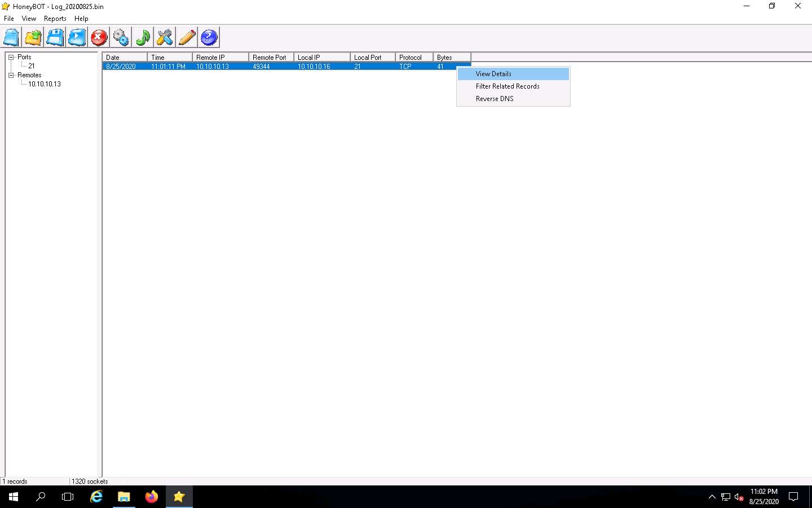Click the New log document icon
The width and height of the screenshot is (812, 508).
[11, 38]
